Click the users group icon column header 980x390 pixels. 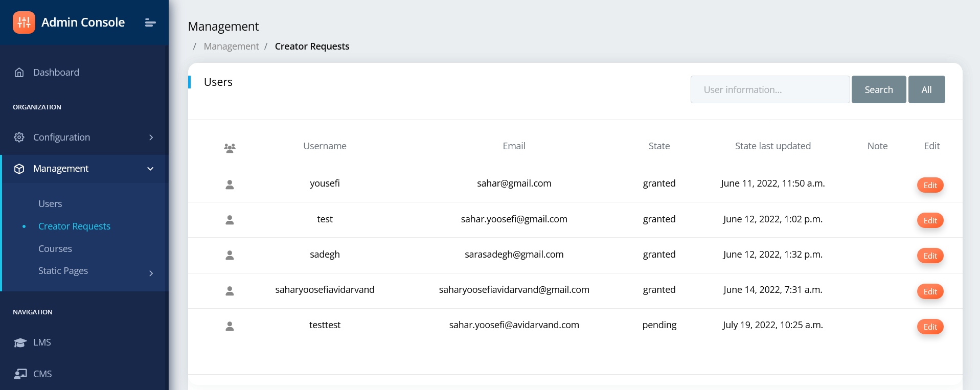230,148
